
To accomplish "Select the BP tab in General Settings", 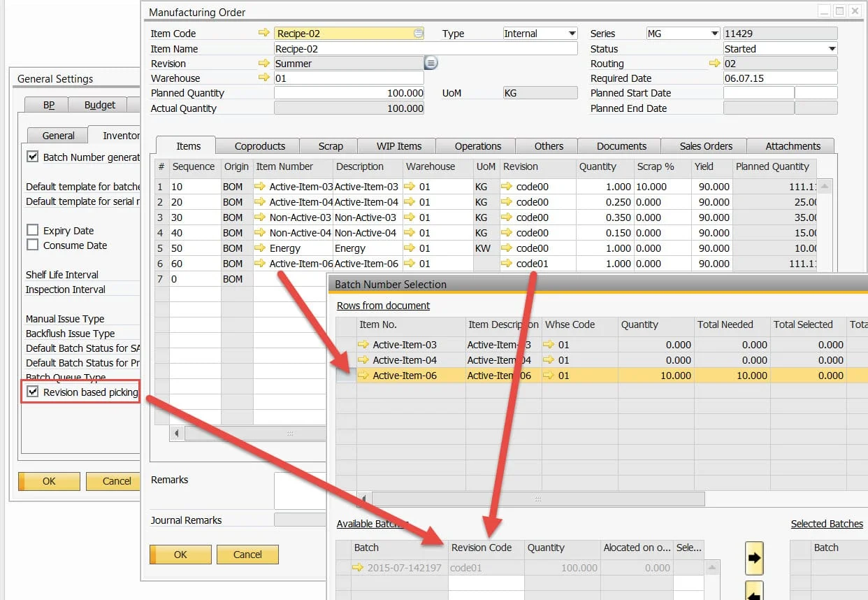I will tap(48, 105).
